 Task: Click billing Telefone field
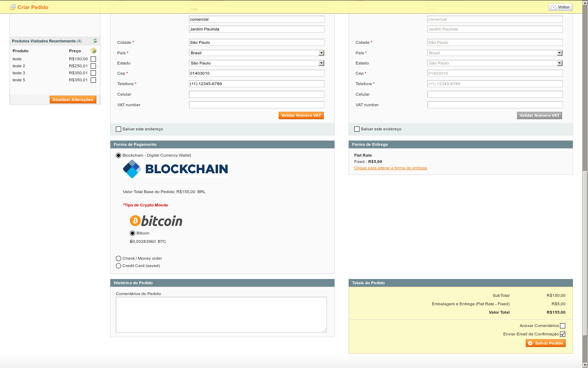pos(257,84)
